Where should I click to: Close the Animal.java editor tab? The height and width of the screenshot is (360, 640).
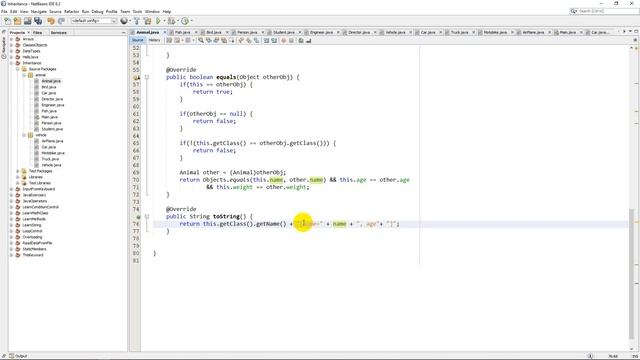[164, 32]
